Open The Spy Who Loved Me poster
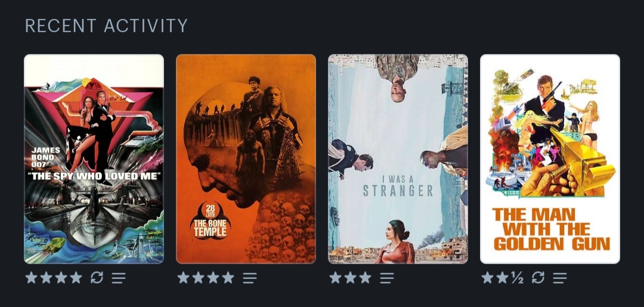Viewport: 644px width, 307px height. [x=94, y=159]
